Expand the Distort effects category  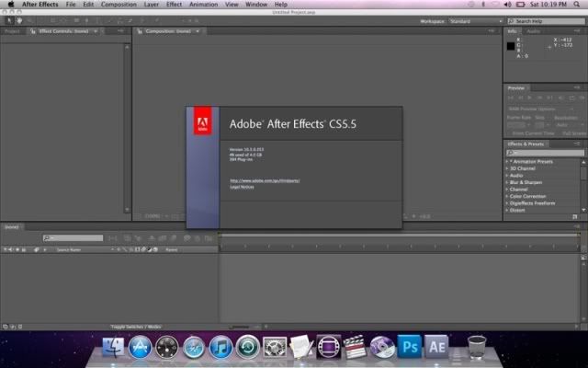[507, 211]
